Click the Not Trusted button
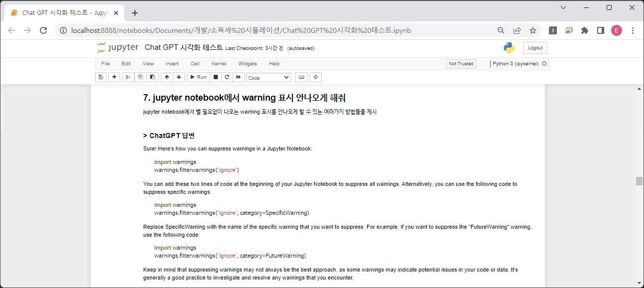The height and width of the screenshot is (288, 644). click(461, 64)
